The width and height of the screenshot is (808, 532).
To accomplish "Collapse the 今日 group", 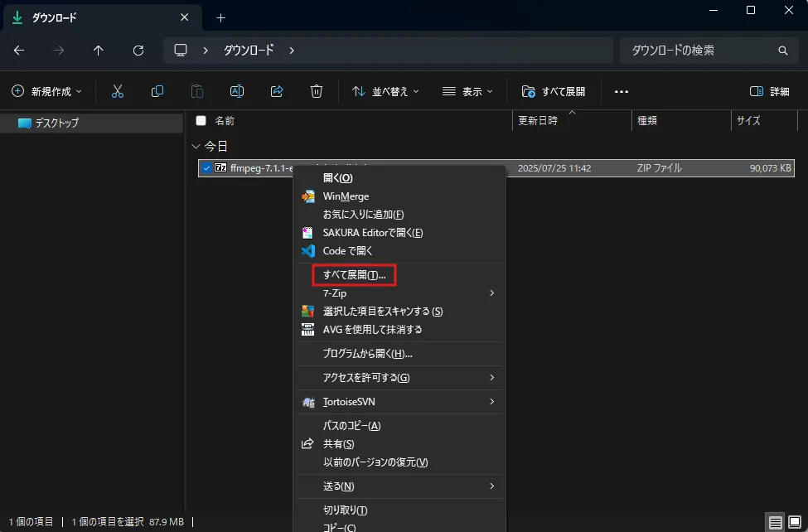I will coord(196,147).
